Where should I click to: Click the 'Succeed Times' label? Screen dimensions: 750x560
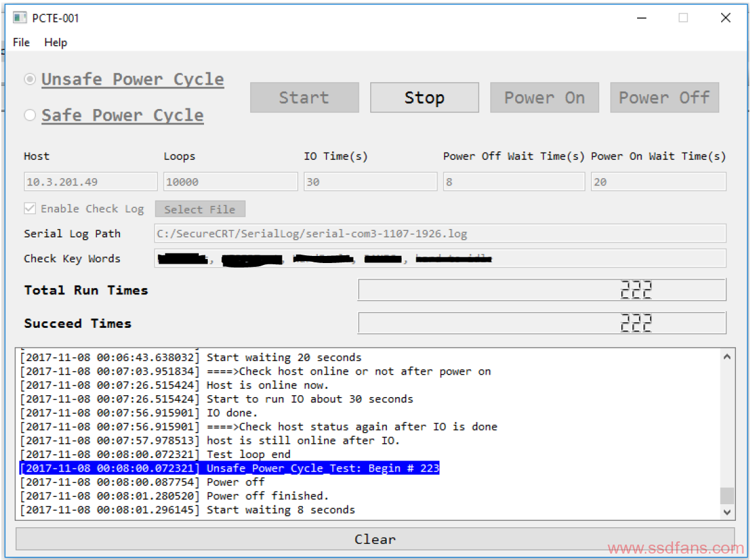coord(78,323)
